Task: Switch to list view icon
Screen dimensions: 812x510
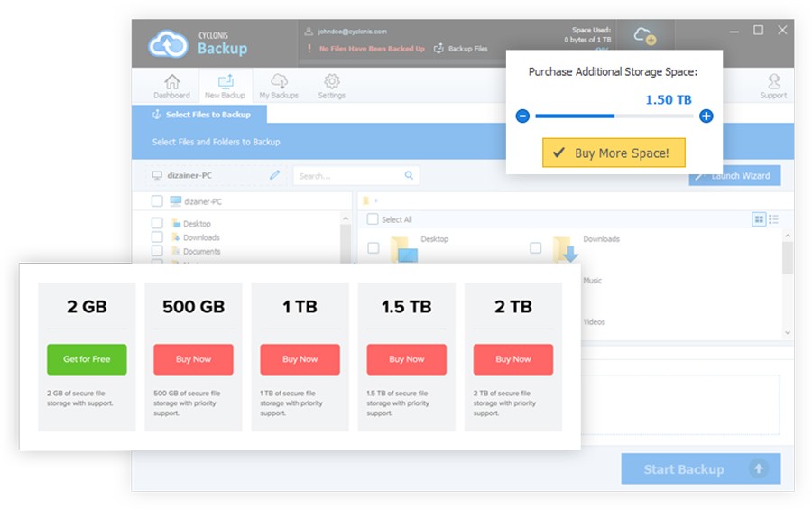Action: click(x=773, y=219)
